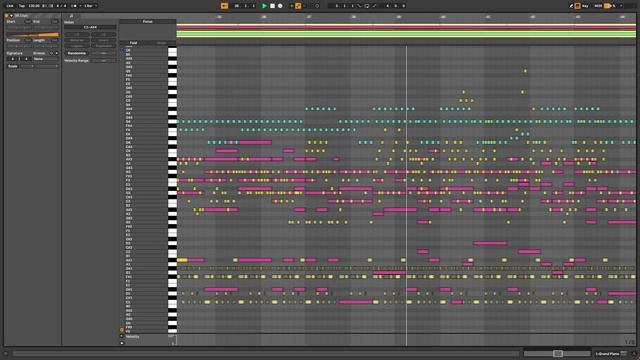Click the device view icon next to 1-Grand Piano
Viewport: 640px width, 360px height.
point(624,353)
